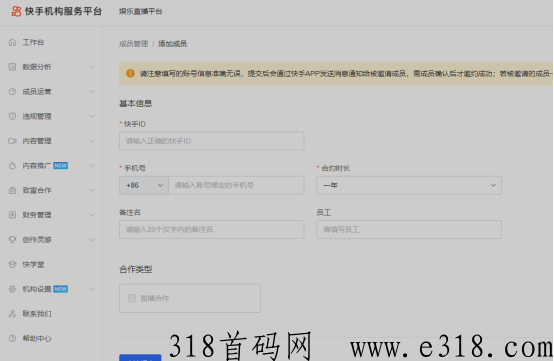Tick the 直播合作 checkbox
554x361 pixels.
pyautogui.click(x=132, y=298)
